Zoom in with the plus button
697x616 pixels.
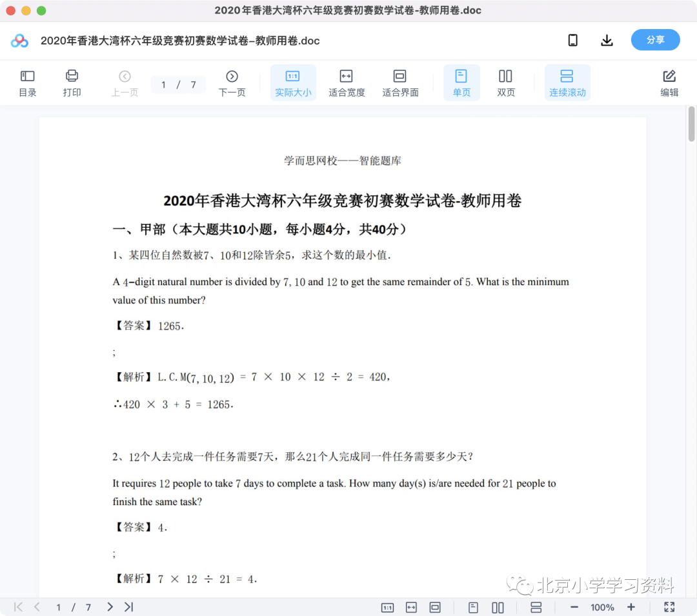631,607
